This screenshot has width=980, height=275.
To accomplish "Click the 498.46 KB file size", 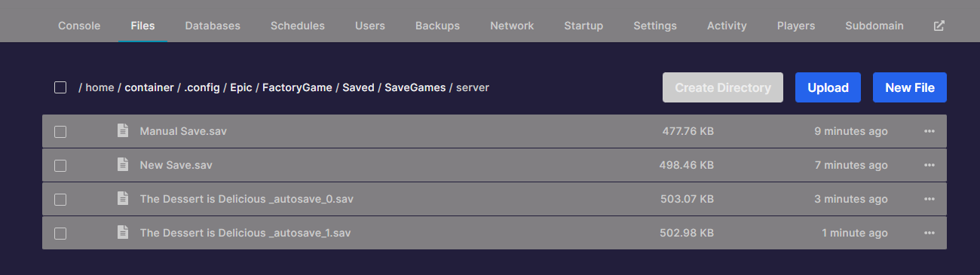I will (x=688, y=165).
